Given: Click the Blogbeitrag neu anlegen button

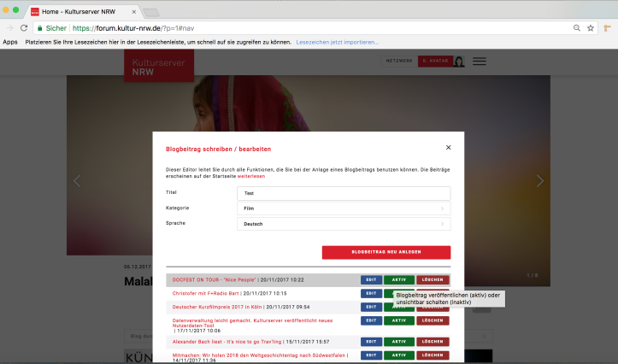Looking at the screenshot, I should (386, 252).
